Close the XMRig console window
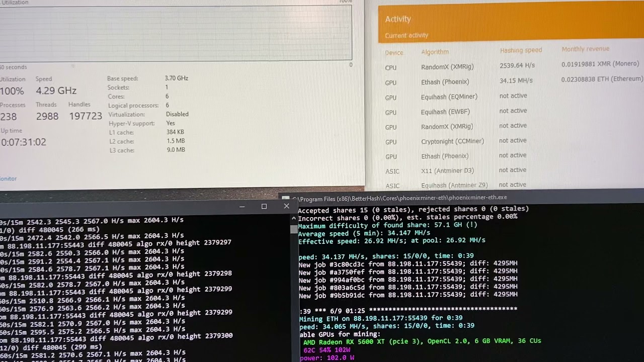This screenshot has width=644, height=362. click(286, 206)
